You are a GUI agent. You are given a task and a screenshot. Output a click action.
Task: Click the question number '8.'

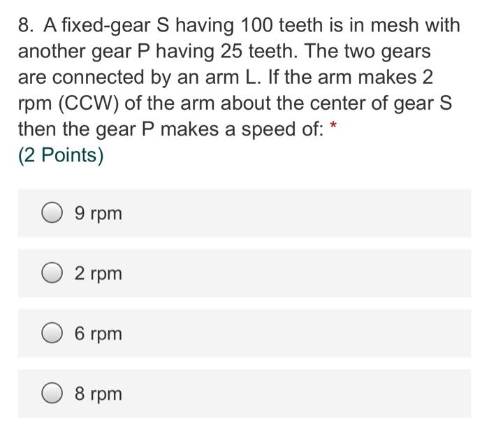(27, 25)
